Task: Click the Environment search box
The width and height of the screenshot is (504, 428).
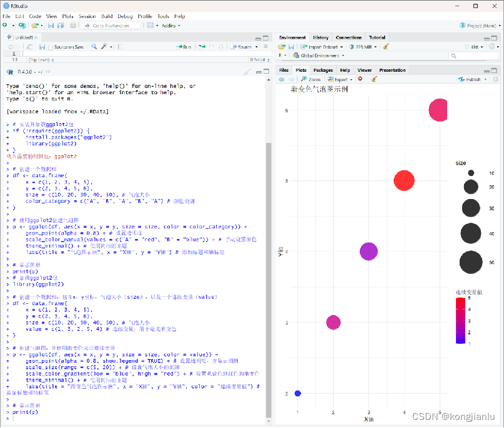Action: [x=473, y=56]
